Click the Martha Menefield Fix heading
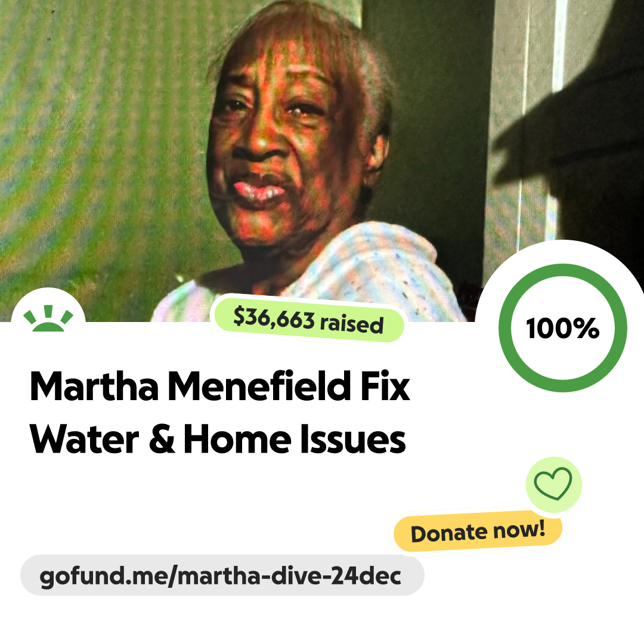Screen dimensions: 644x644 pos(220,386)
